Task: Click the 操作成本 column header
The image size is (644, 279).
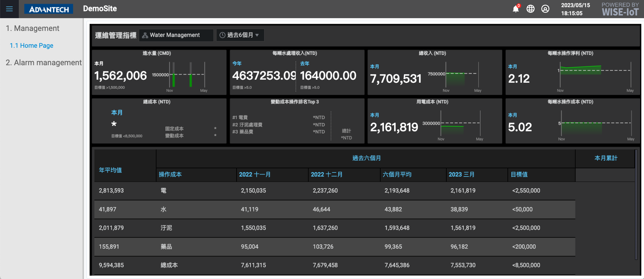Action: 170,174
